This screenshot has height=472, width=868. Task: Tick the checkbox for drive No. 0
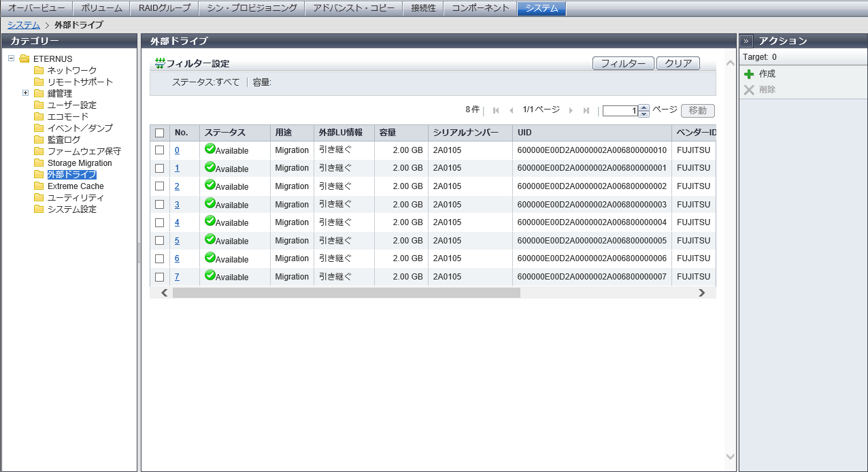tap(160, 150)
